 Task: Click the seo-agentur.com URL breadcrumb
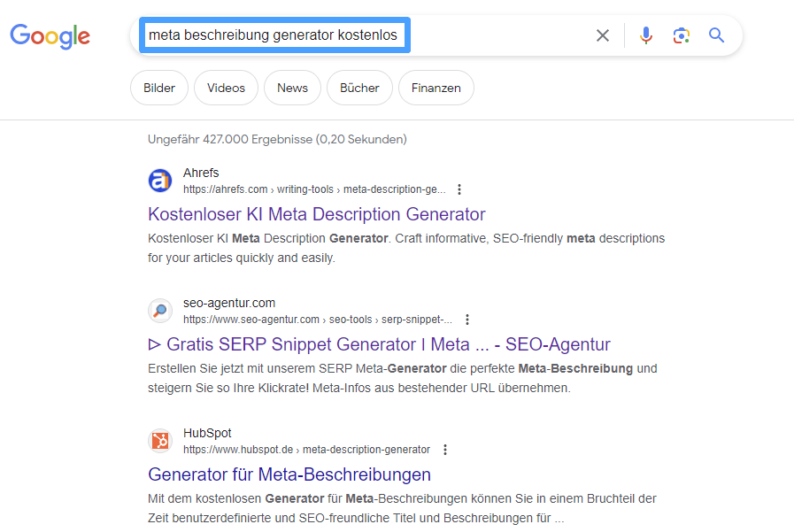[318, 320]
